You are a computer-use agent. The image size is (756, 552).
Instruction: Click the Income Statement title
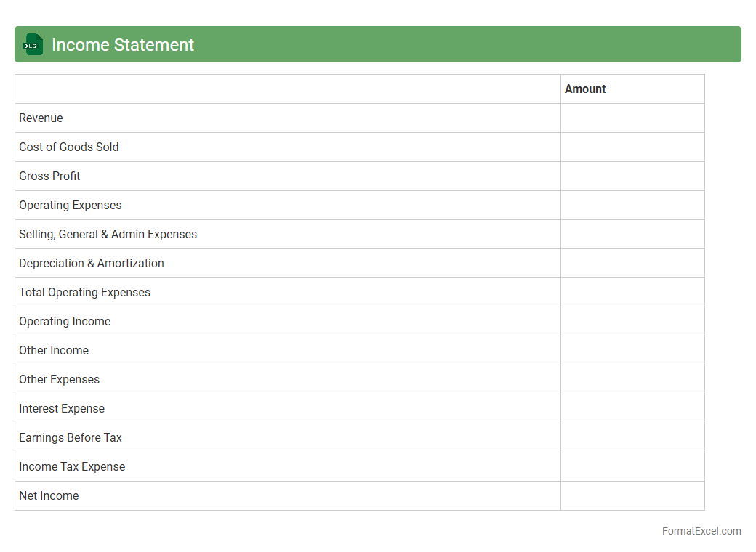click(x=123, y=45)
